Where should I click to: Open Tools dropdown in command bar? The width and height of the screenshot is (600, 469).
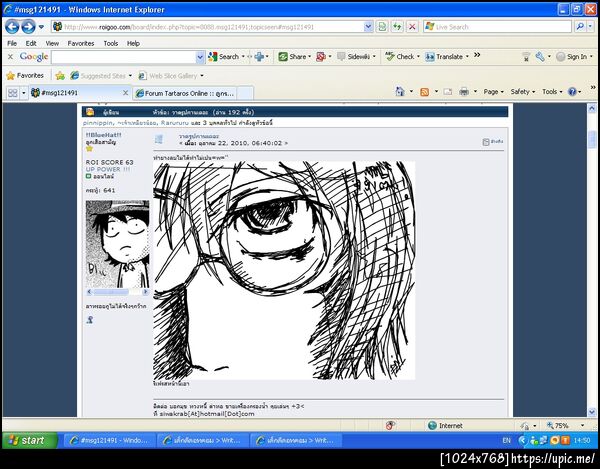552,92
